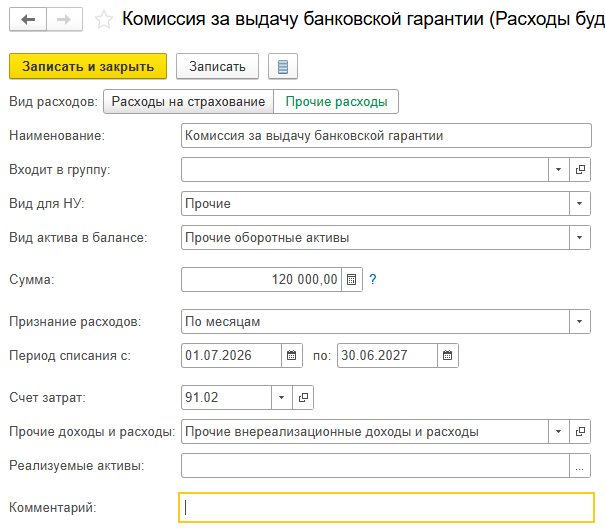This screenshot has height=531, width=605.
Task: Focus the Комментарий input field
Action: [x=386, y=507]
